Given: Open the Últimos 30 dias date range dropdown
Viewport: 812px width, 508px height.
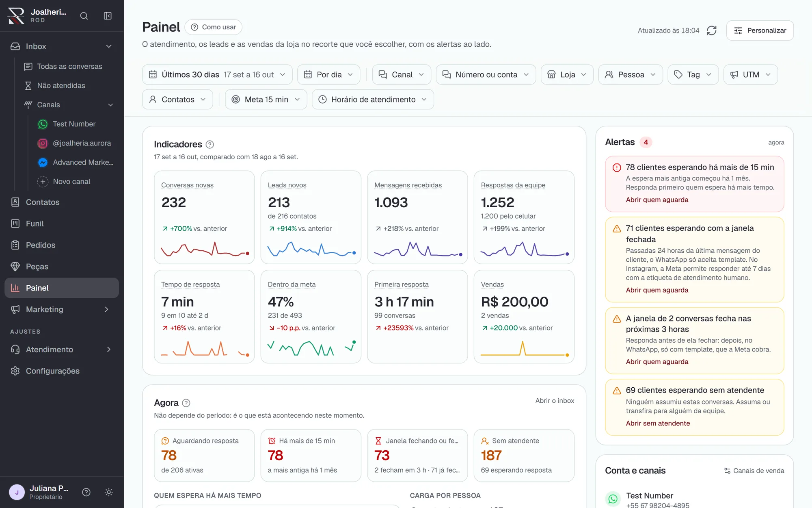Looking at the screenshot, I should coord(217,75).
